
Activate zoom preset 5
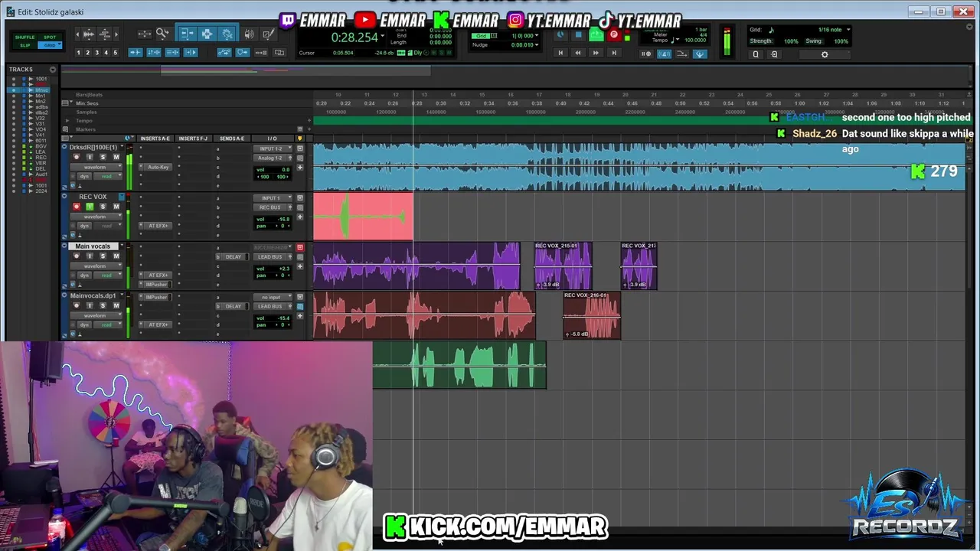coord(115,53)
